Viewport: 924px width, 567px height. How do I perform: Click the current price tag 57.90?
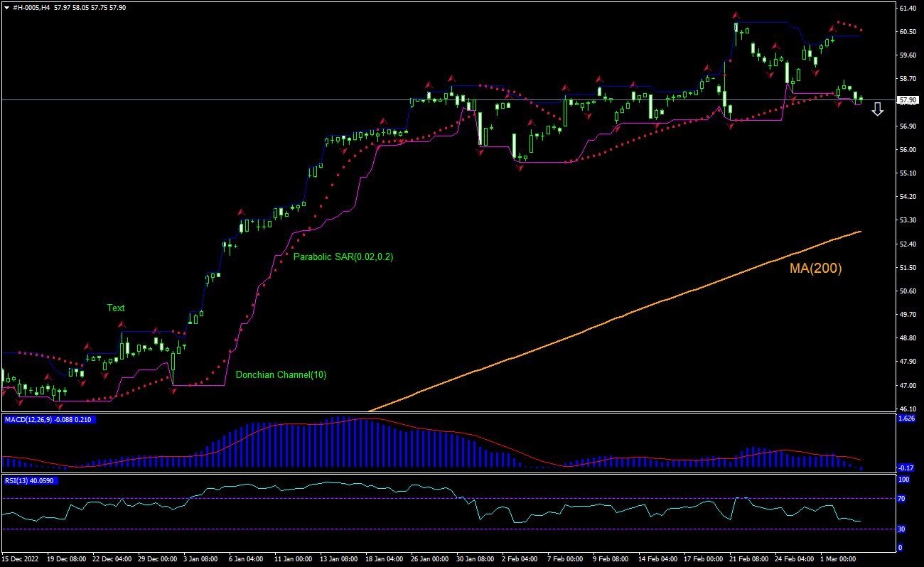coord(908,100)
